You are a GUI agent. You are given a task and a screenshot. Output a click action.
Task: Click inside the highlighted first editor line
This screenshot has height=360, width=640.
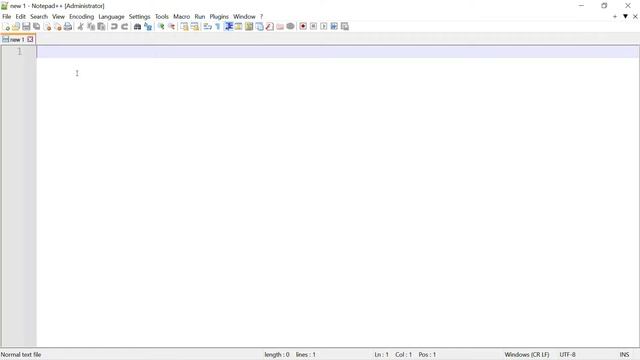338,52
